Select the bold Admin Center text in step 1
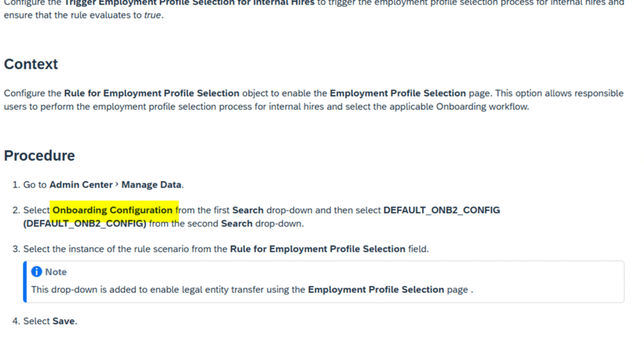The width and height of the screenshot is (644, 340). point(80,185)
